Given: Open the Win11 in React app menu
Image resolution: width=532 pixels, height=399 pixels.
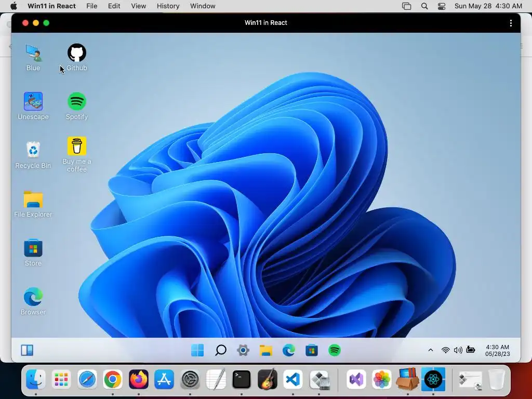Looking at the screenshot, I should coord(51,6).
